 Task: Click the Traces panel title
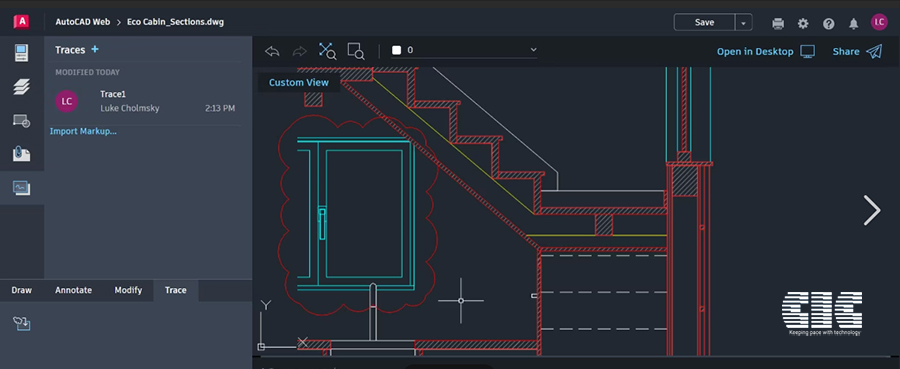70,50
